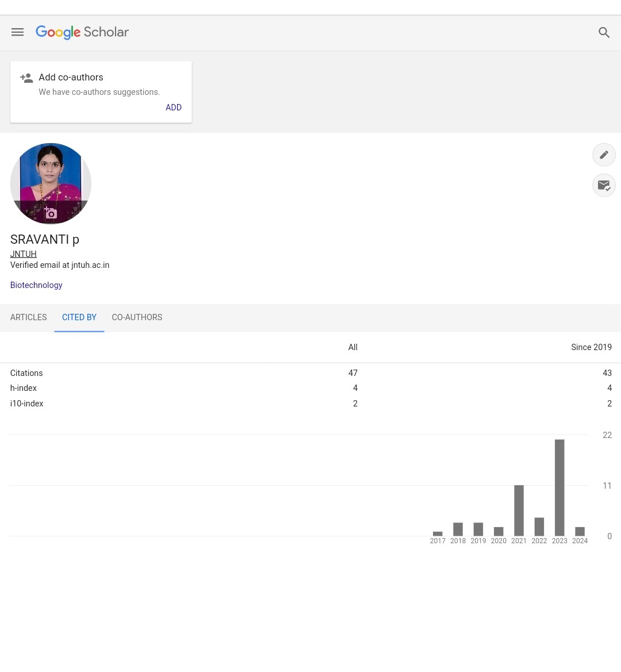Screen dimensions: 621x672
Task: Click the camera icon on profile photo
Action: [51, 213]
